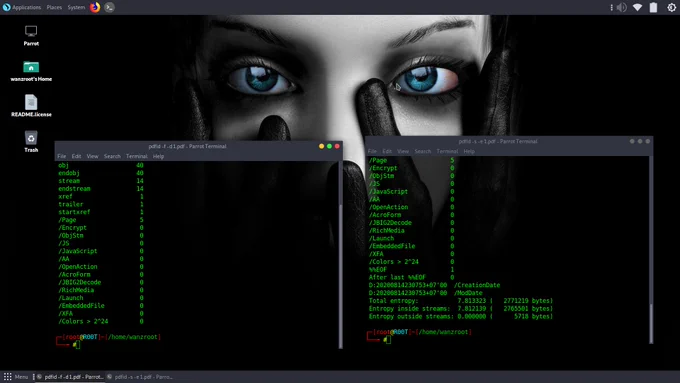Click the right terminal title bar text

[497, 141]
